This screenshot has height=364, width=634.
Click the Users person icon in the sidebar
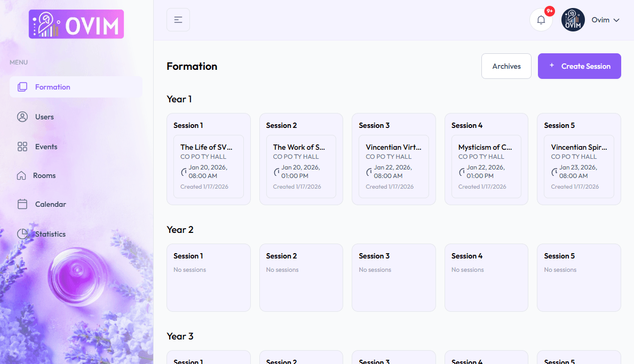pos(22,117)
